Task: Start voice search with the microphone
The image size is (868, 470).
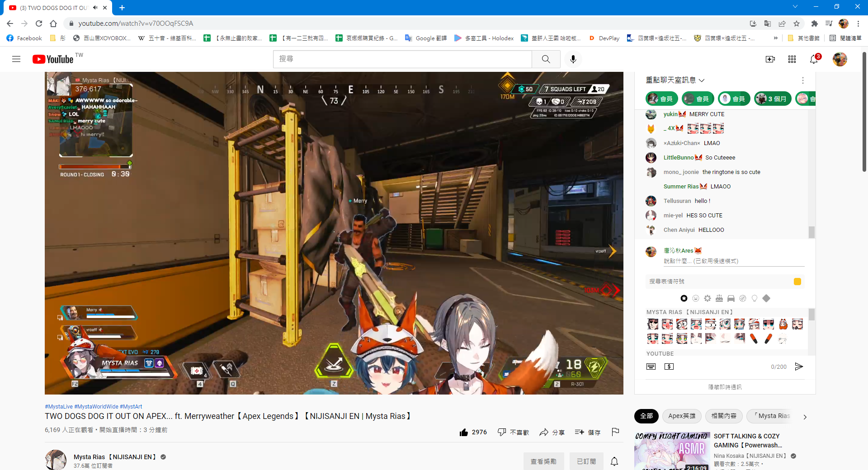Action: (573, 59)
